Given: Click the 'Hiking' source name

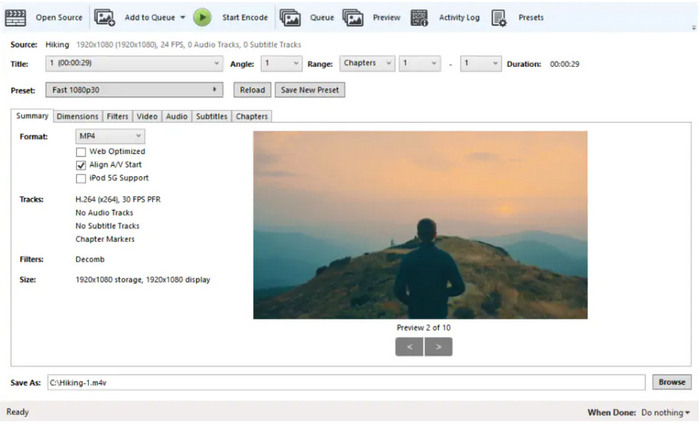Looking at the screenshot, I should click(57, 45).
